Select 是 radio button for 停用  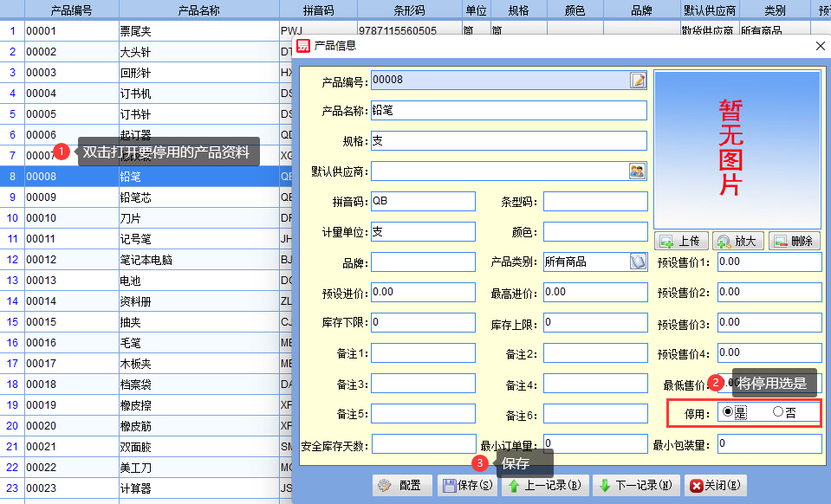728,412
